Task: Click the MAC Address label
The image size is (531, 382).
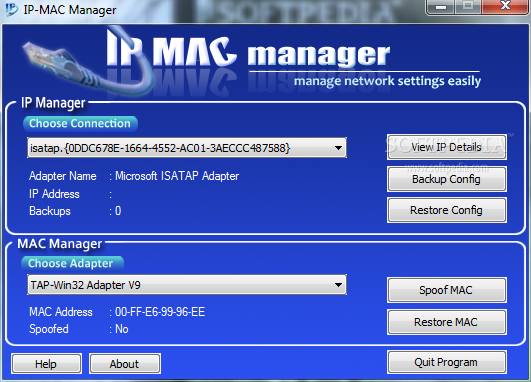Action: point(61,312)
